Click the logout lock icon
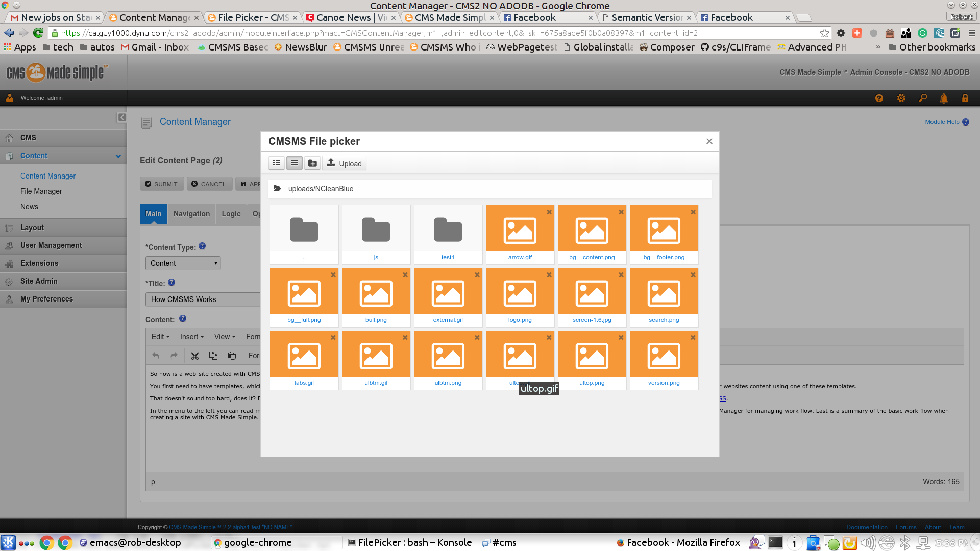 (x=965, y=98)
